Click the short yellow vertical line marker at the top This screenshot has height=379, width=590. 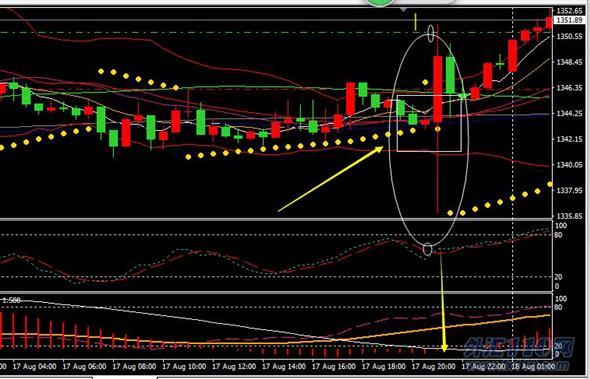[415, 22]
